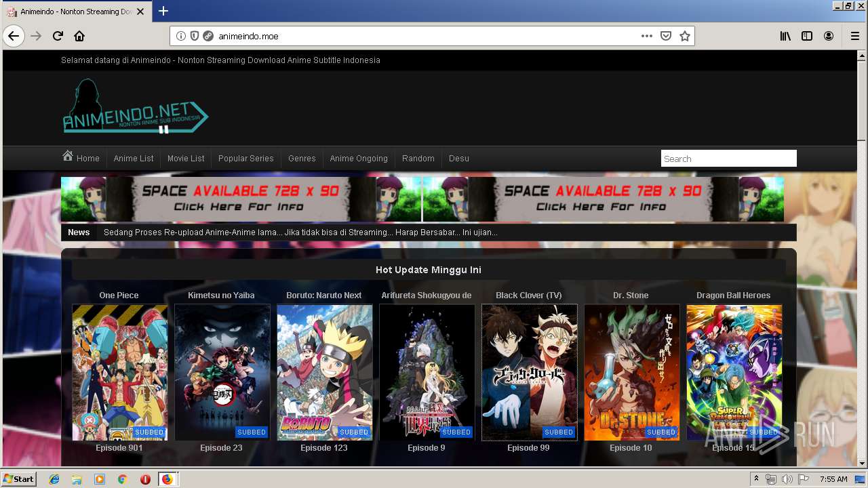Open a new browser tab
This screenshot has width=868, height=488.
coord(163,11)
